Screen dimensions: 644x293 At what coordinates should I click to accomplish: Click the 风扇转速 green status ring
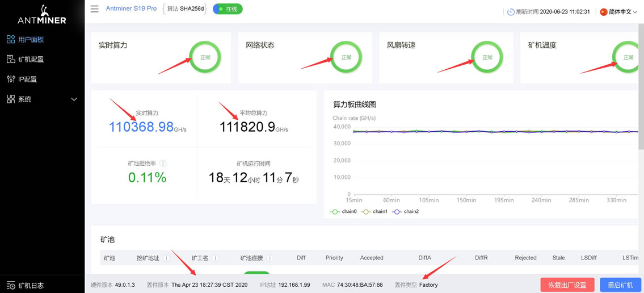click(487, 57)
